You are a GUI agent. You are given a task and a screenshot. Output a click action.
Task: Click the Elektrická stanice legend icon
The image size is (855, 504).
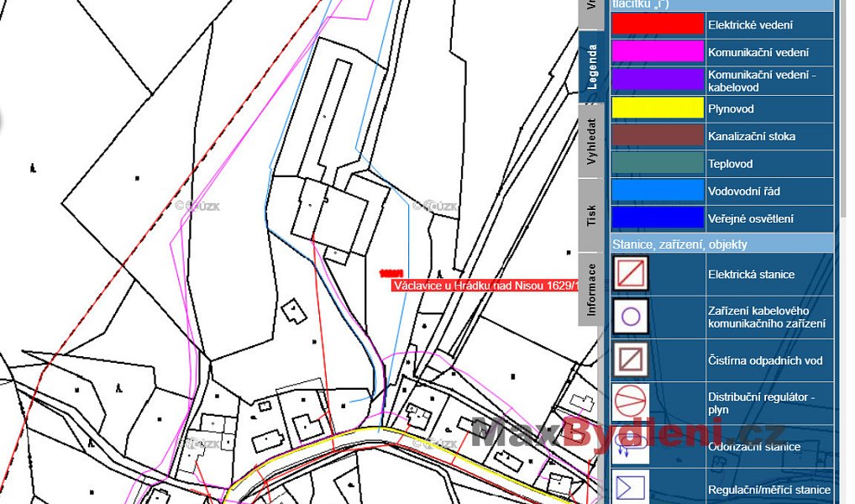click(631, 273)
